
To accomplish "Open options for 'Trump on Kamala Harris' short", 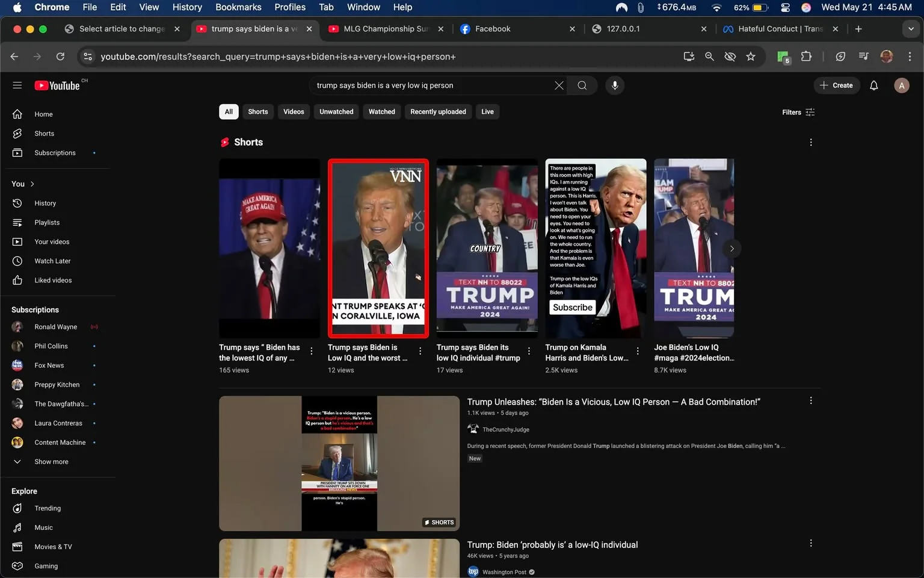I will [638, 351].
